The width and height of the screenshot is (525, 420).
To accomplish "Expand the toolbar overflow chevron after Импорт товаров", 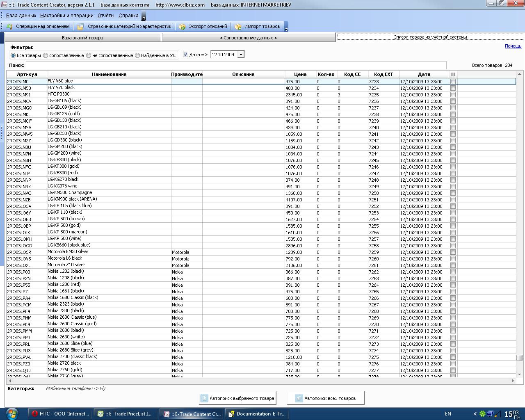I will coord(286,27).
